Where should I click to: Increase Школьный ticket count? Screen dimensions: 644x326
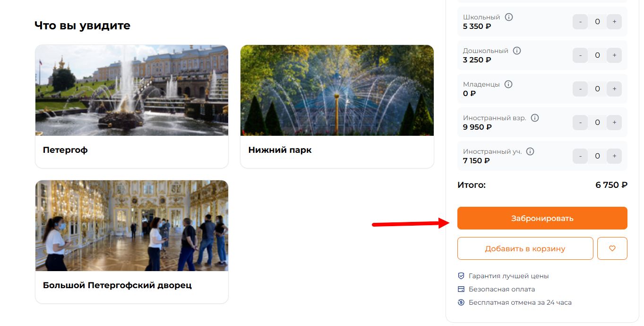pos(614,22)
